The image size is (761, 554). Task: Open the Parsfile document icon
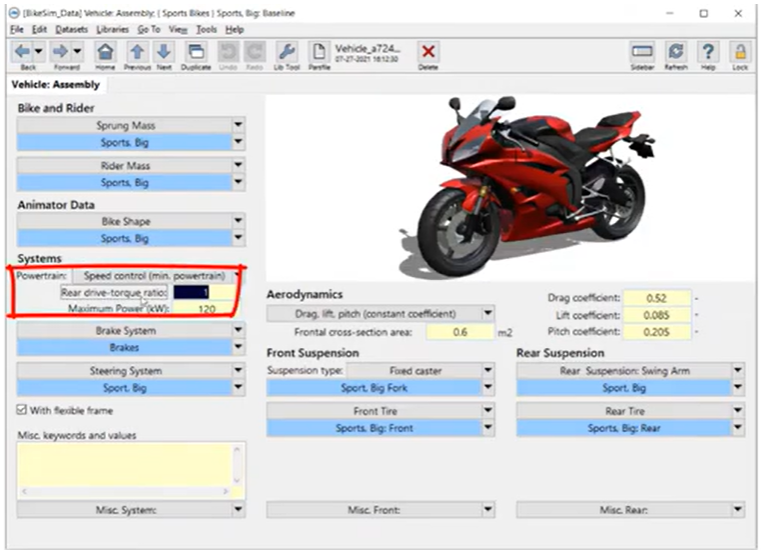[319, 51]
